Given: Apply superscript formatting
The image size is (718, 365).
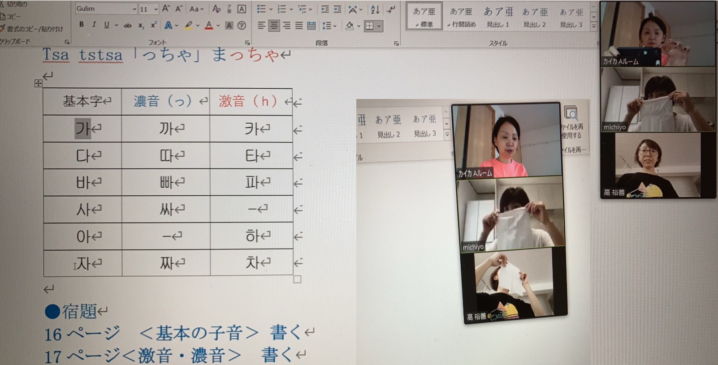Looking at the screenshot, I should (153, 25).
